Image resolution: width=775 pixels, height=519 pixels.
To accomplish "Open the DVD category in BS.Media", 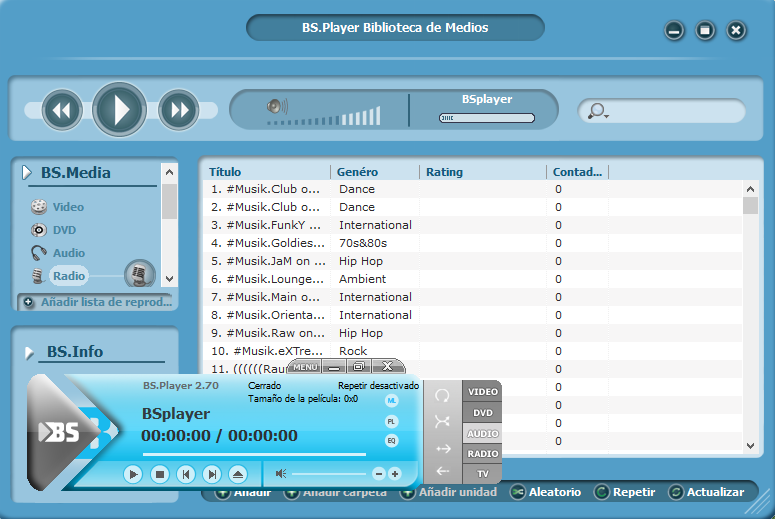I will (x=64, y=230).
